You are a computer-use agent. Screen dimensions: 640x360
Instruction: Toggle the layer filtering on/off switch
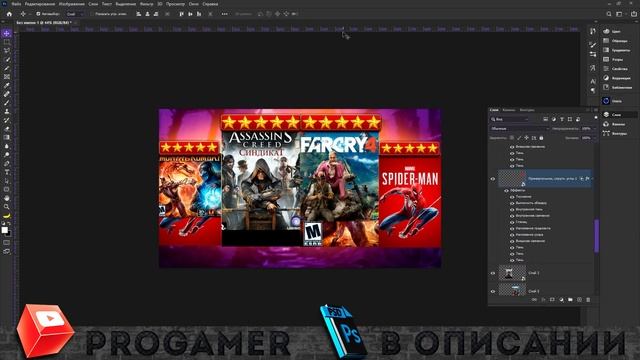point(596,118)
